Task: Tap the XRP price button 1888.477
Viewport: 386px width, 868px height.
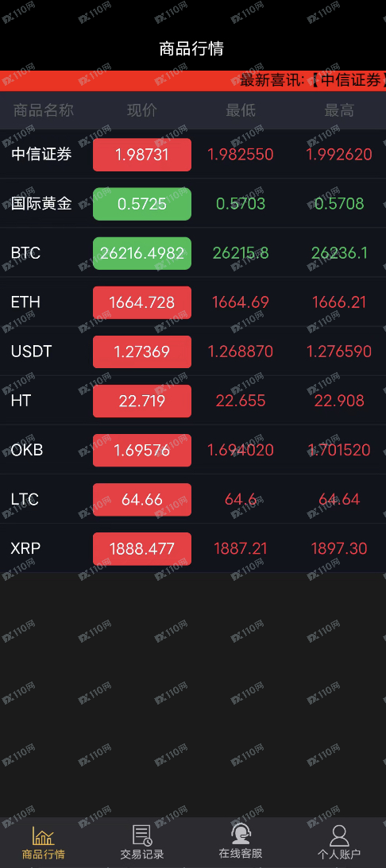Action: pos(142,548)
